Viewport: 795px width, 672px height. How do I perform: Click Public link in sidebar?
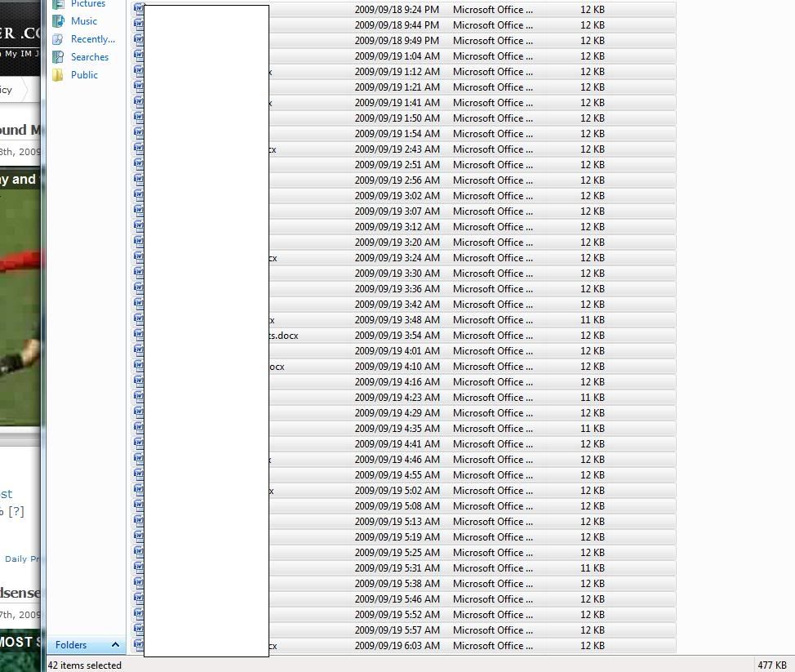pos(84,75)
